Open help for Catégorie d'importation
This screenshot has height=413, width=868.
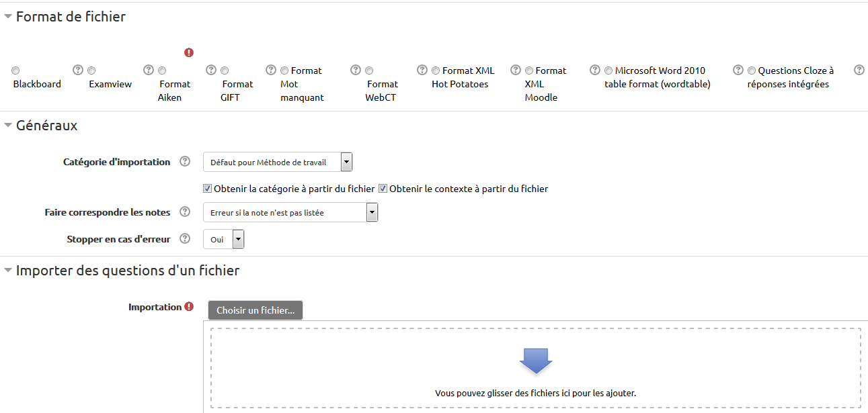coord(185,162)
